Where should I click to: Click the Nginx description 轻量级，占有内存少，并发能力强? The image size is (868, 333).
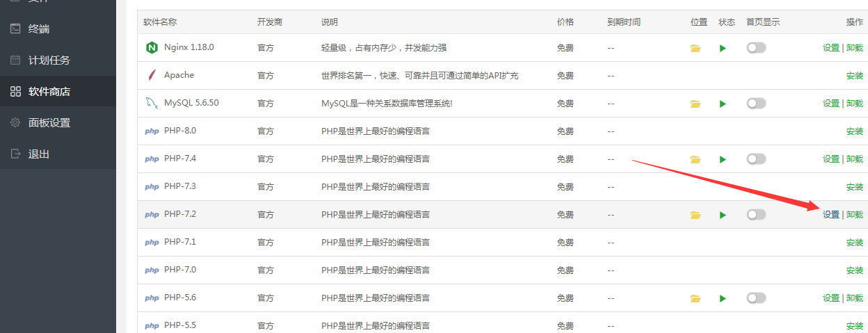pos(384,48)
